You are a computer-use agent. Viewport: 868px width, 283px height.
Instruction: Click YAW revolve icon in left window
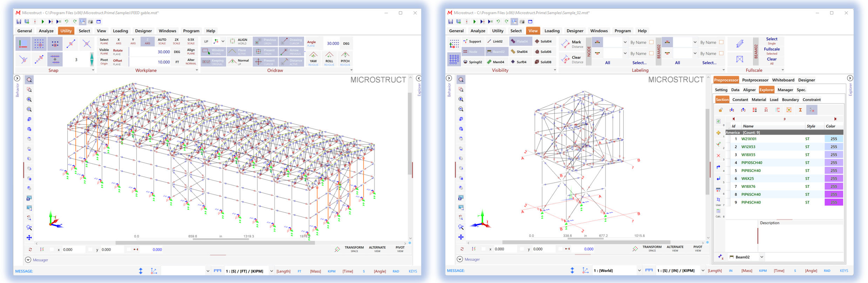point(313,59)
